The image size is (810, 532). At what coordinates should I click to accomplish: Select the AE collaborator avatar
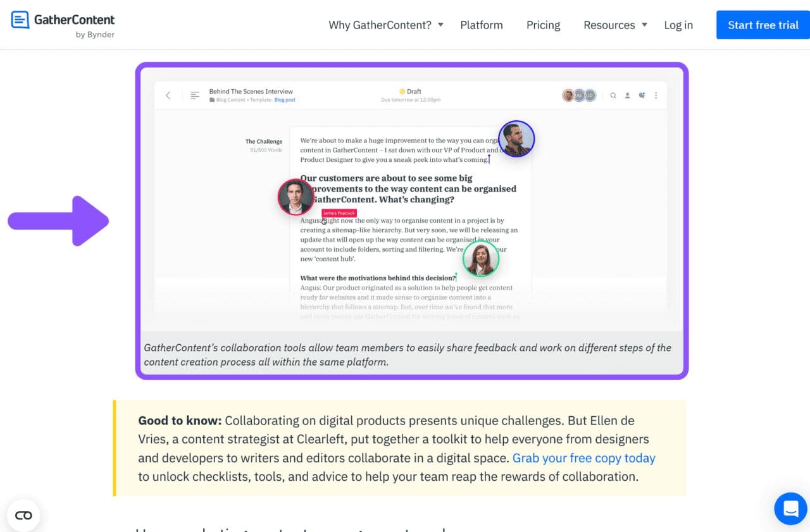(578, 95)
